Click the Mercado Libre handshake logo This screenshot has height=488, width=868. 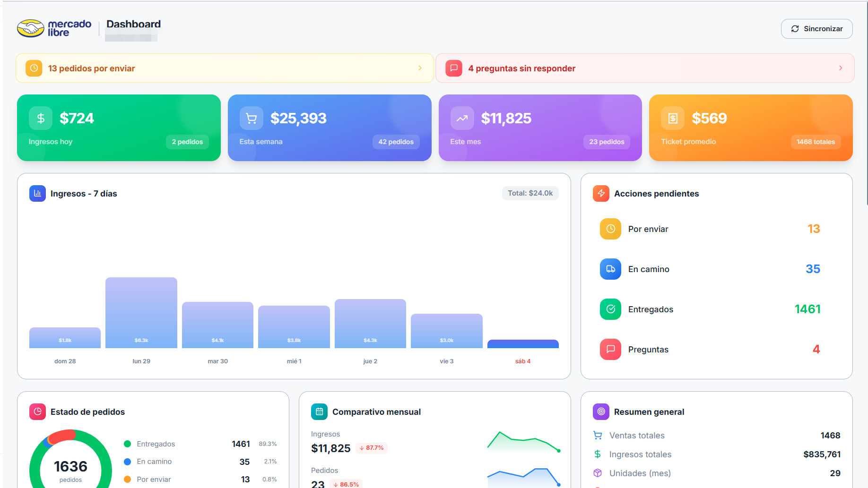[31, 28]
